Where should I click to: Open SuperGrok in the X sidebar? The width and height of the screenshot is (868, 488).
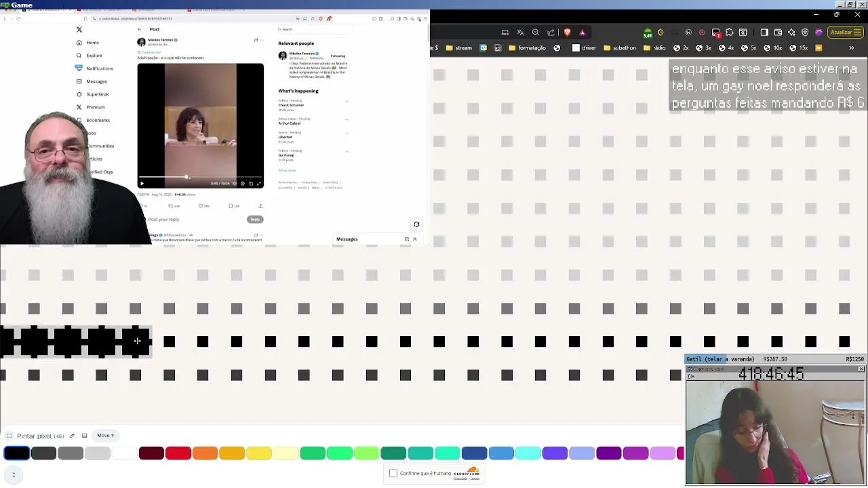point(93,94)
